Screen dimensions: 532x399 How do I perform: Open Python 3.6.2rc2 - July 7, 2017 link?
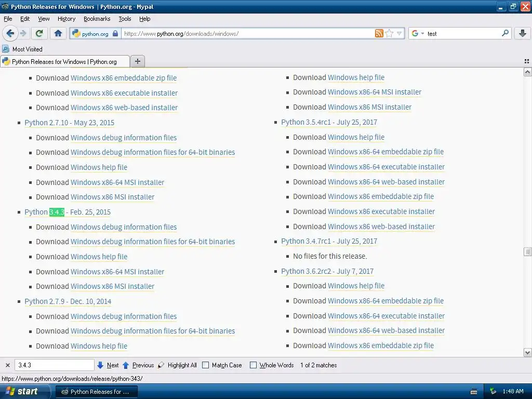coord(327,271)
